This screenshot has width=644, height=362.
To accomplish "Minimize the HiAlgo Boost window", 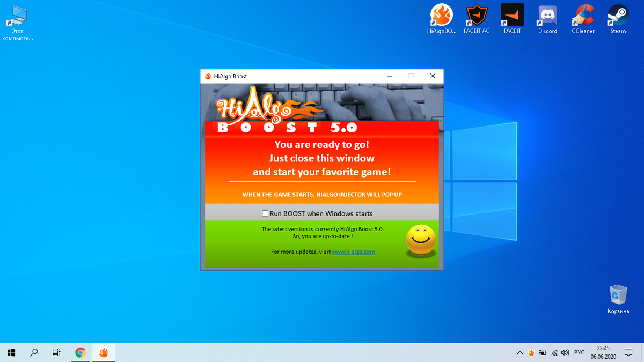I will tap(390, 76).
